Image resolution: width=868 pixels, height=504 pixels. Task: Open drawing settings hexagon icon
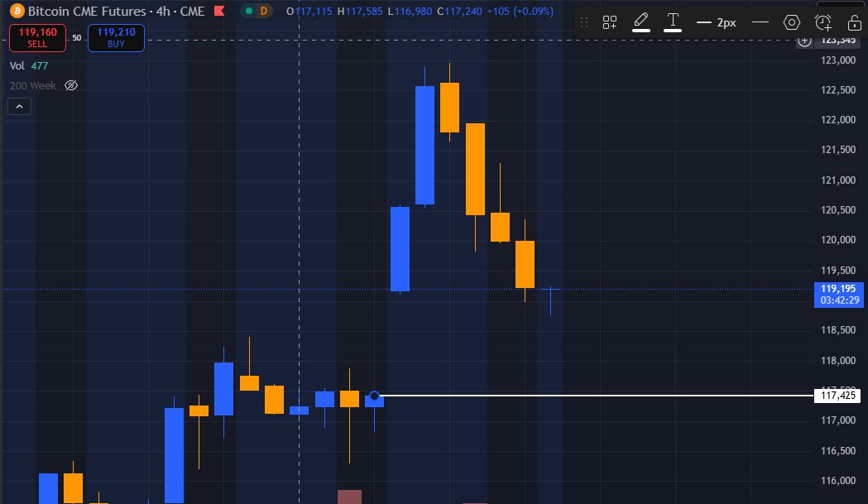click(x=792, y=22)
